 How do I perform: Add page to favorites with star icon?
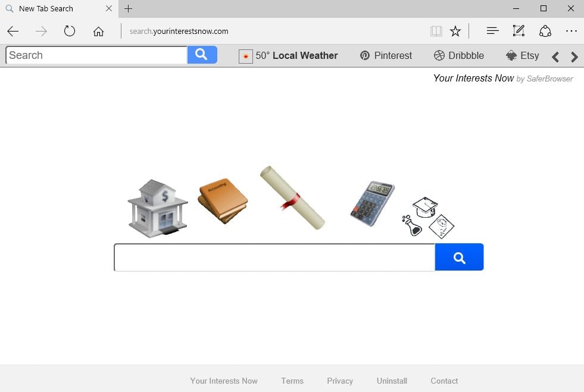[455, 32]
